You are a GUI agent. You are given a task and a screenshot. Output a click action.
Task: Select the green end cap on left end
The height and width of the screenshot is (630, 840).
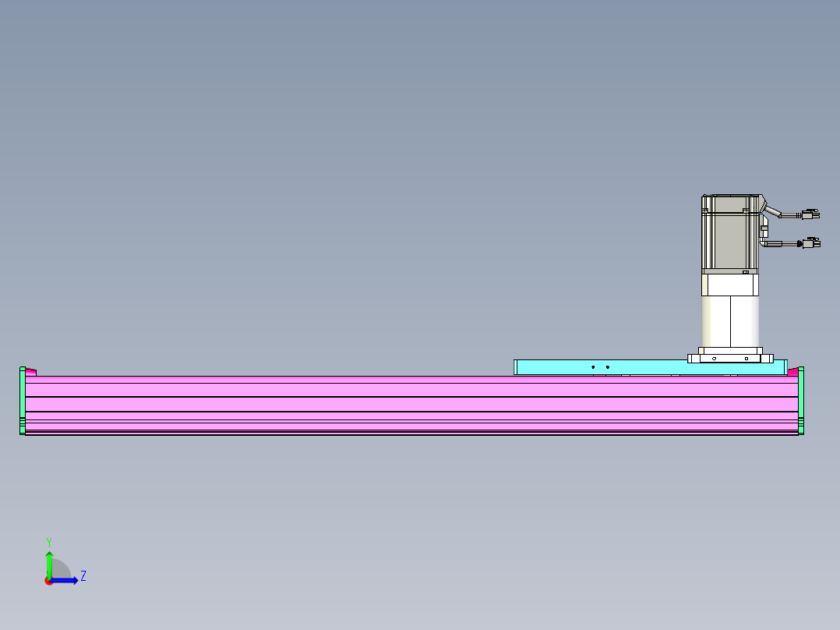(23, 401)
